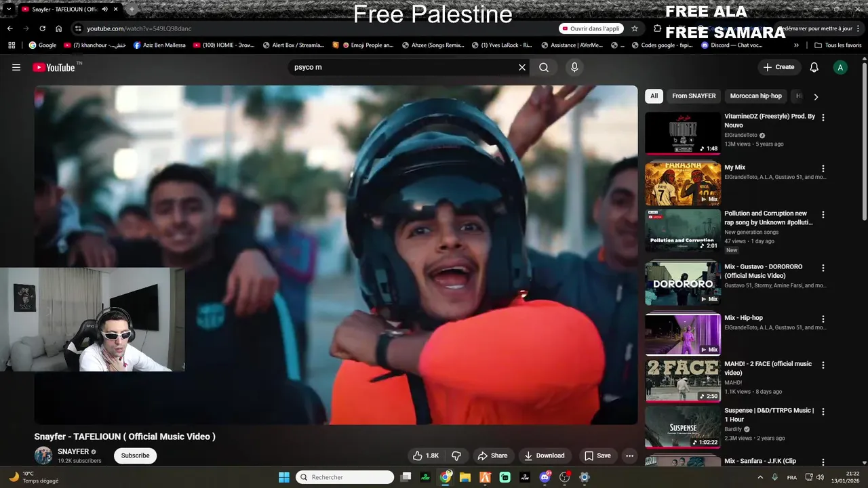Open options for Pollution and Corruption video
This screenshot has width=868, height=488.
click(823, 214)
